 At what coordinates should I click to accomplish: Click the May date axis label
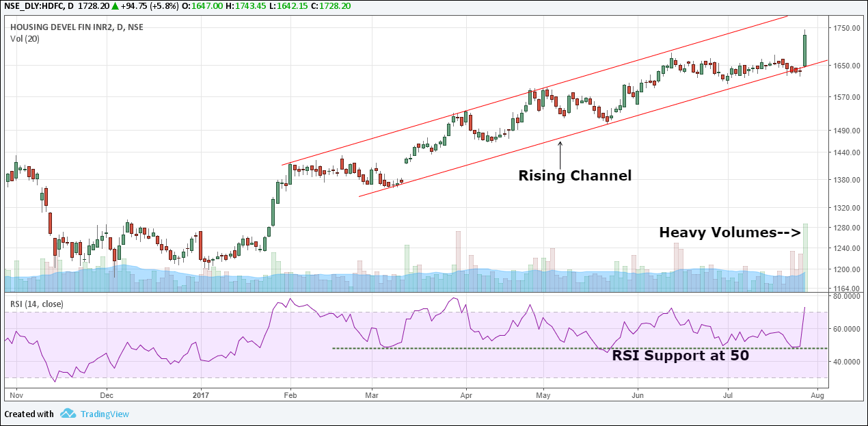[543, 395]
